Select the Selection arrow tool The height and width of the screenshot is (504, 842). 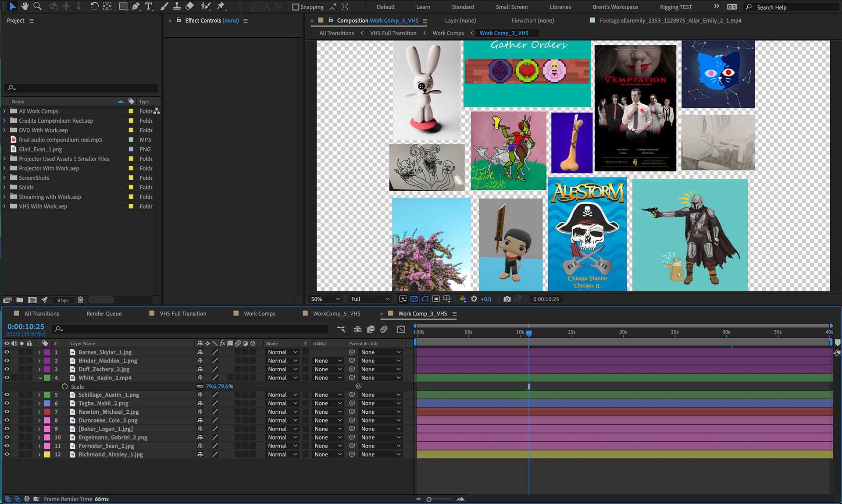12,6
